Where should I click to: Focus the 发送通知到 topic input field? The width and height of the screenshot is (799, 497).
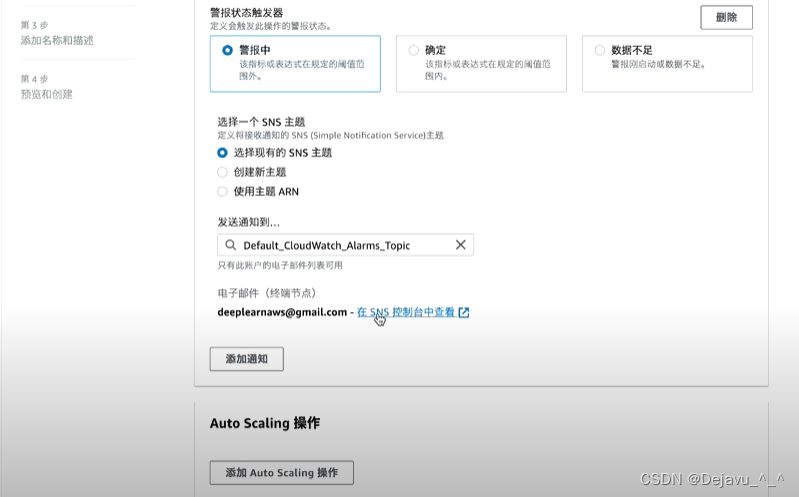pyautogui.click(x=345, y=245)
